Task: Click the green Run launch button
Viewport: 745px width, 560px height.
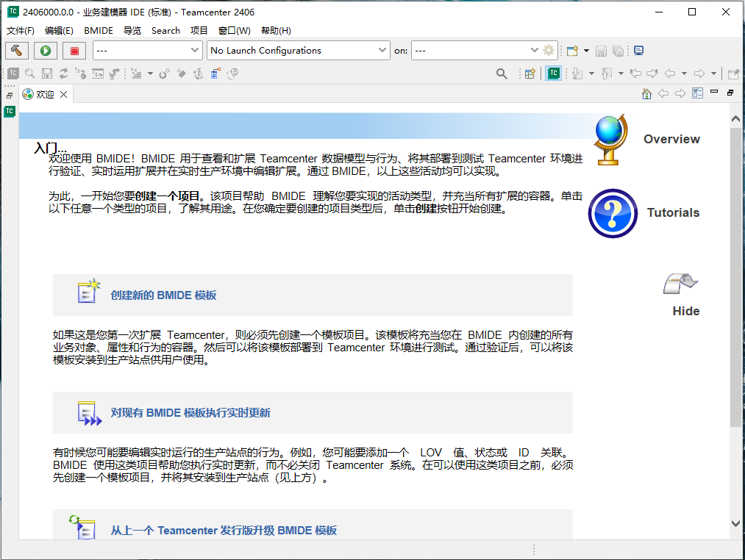Action: [46, 51]
